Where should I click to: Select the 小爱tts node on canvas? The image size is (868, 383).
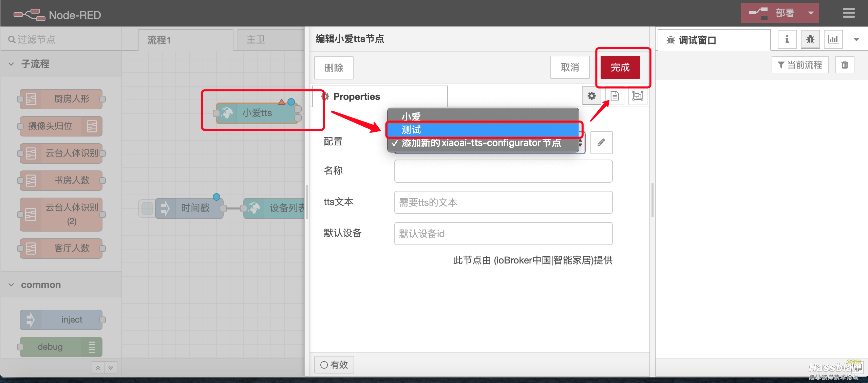tap(257, 113)
